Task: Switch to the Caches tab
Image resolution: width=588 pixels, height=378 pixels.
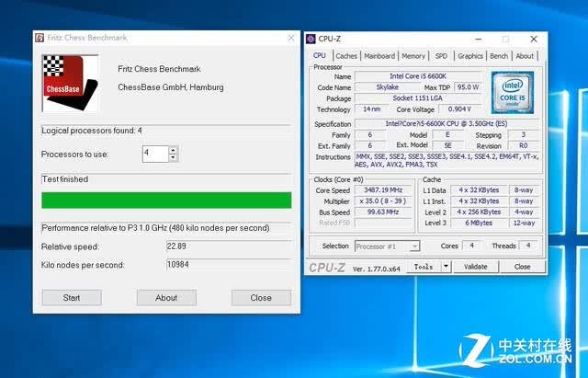Action: click(346, 56)
